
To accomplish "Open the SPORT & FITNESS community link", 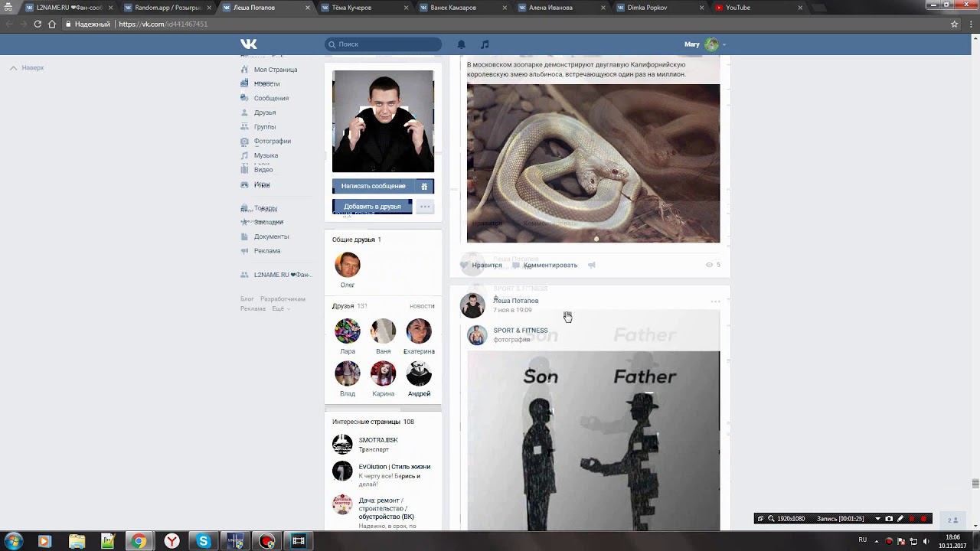I will point(521,331).
